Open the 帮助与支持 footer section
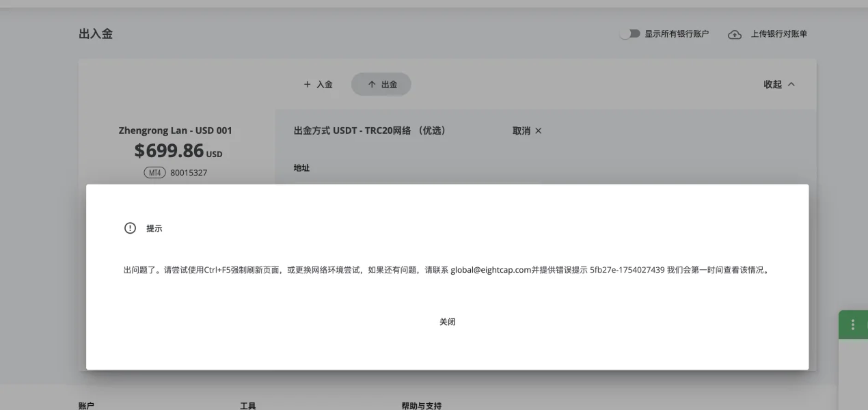 (421, 405)
